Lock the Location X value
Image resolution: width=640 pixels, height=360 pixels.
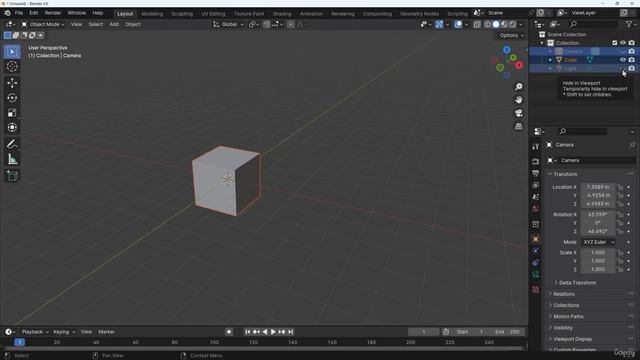620,187
